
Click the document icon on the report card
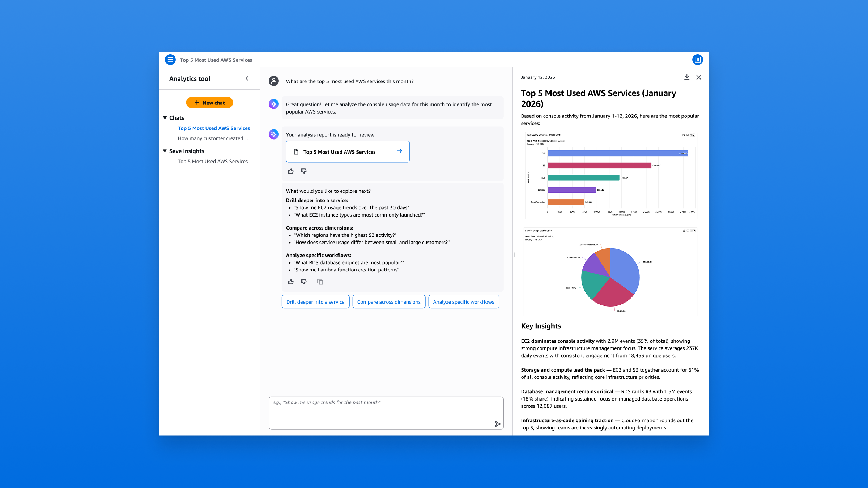click(x=296, y=152)
